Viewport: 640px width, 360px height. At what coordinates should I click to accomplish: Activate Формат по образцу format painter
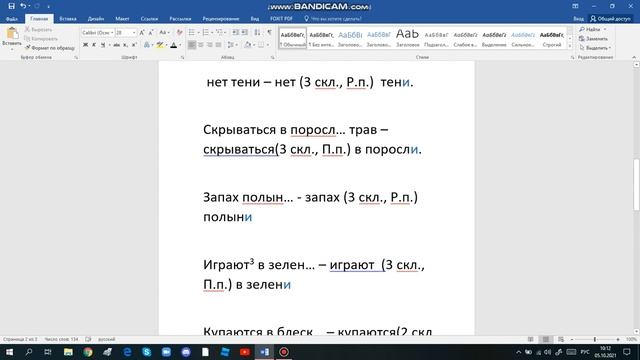click(x=49, y=48)
